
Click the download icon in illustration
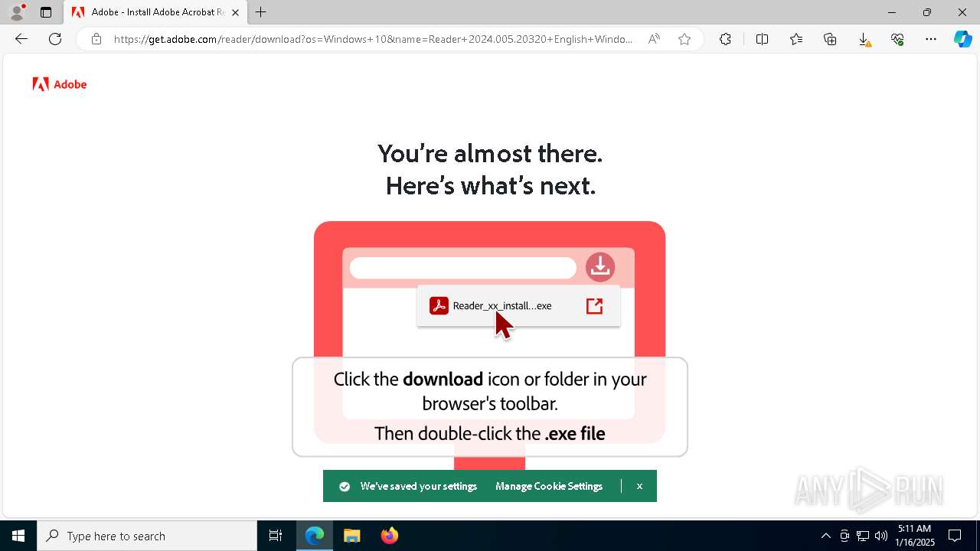tap(600, 266)
